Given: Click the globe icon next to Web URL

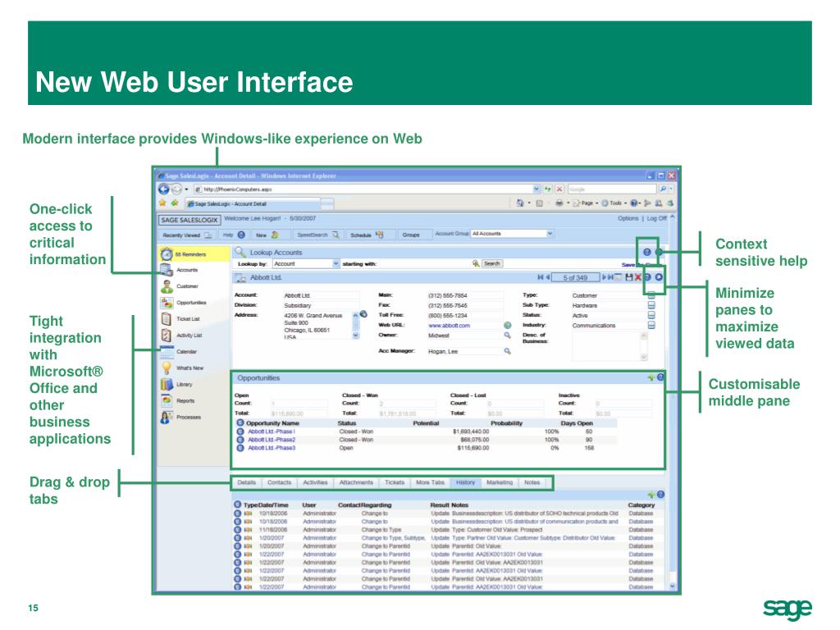Looking at the screenshot, I should tap(507, 325).
